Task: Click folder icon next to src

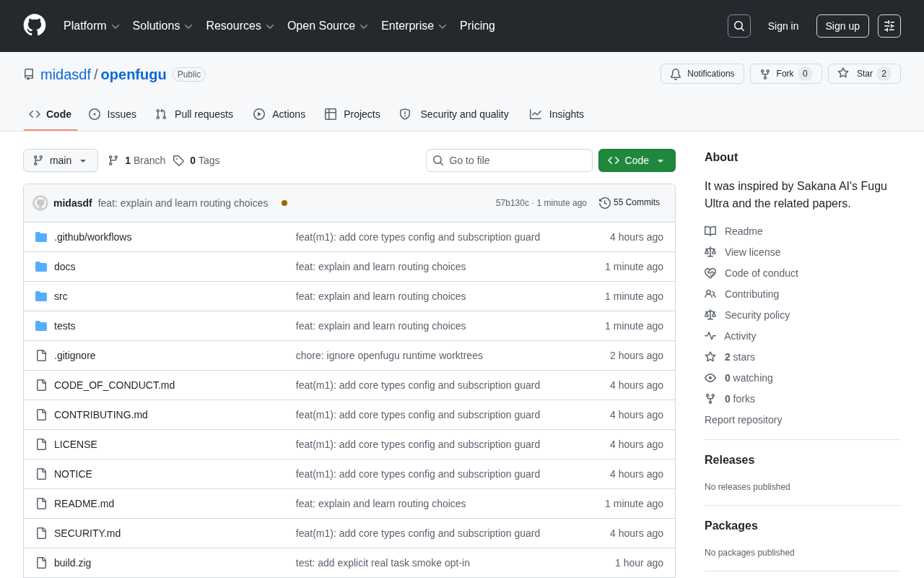Action: pos(41,296)
